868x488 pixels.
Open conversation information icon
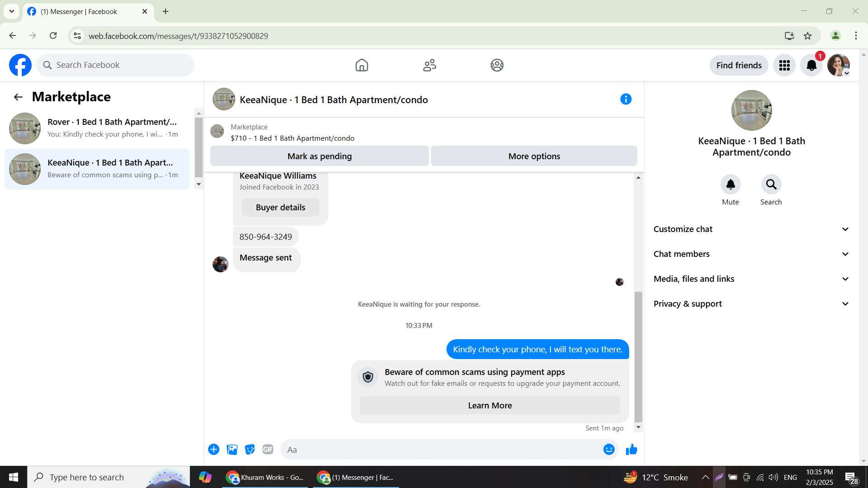point(626,99)
